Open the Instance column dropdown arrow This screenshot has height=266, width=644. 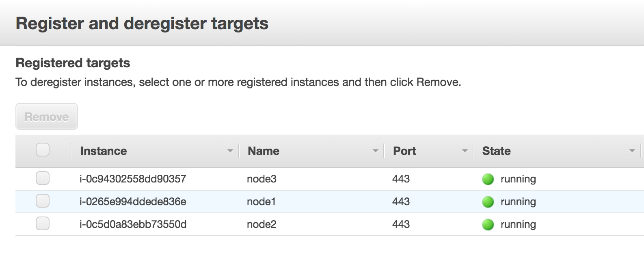point(230,151)
